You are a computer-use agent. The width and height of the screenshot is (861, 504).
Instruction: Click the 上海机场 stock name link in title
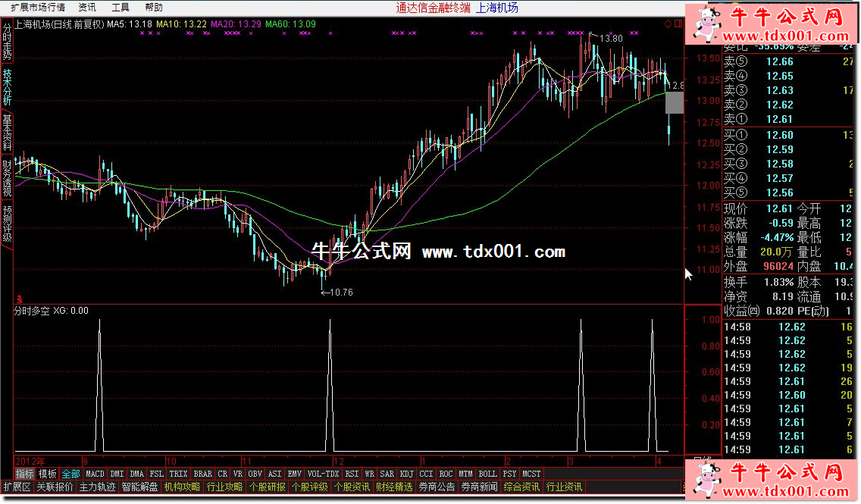tap(497, 8)
